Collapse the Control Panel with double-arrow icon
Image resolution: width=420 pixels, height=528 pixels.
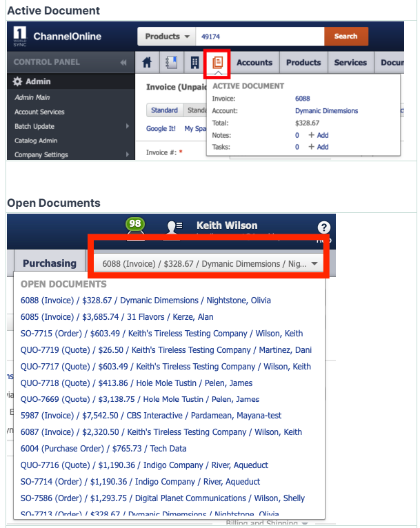(123, 62)
